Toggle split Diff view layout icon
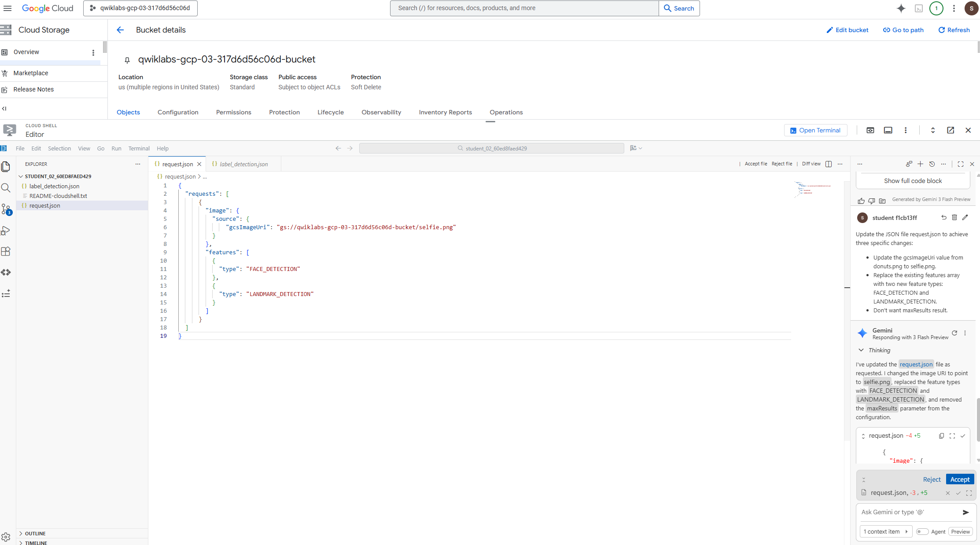This screenshot has width=980, height=545. pos(829,164)
